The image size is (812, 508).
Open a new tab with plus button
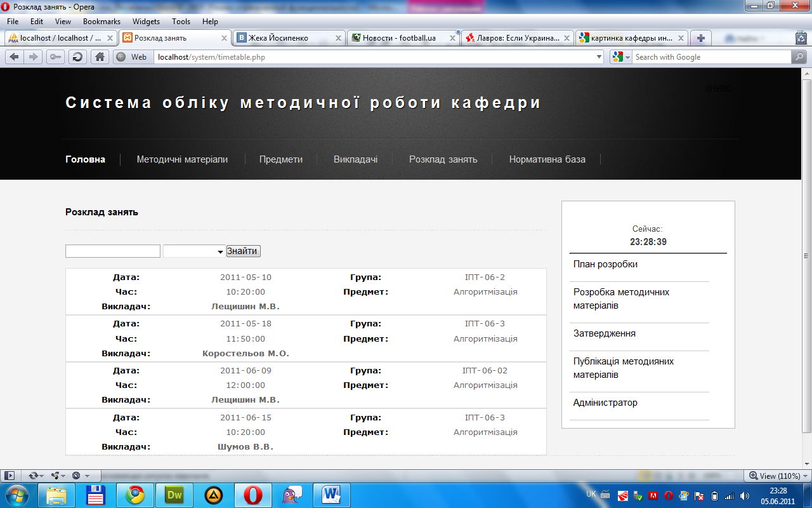[x=700, y=38]
